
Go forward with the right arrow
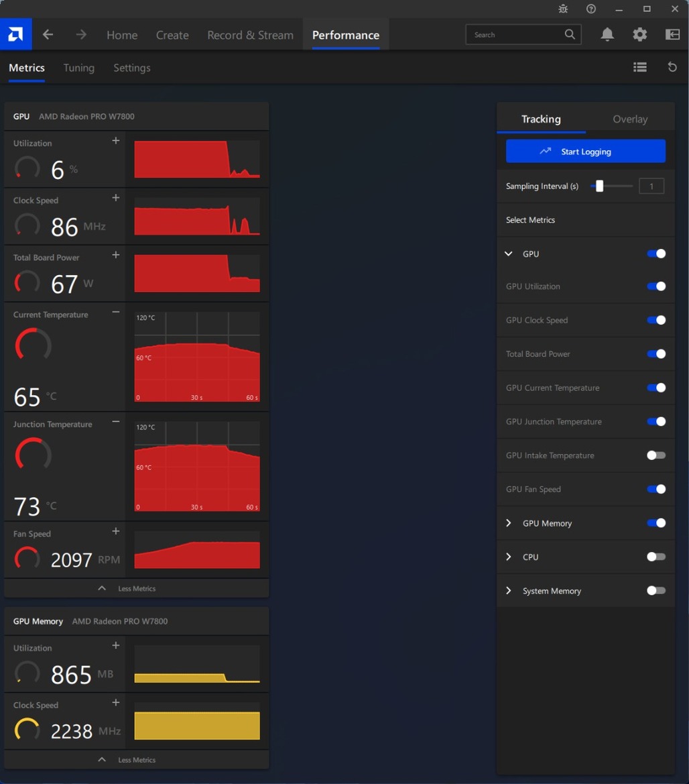click(81, 34)
